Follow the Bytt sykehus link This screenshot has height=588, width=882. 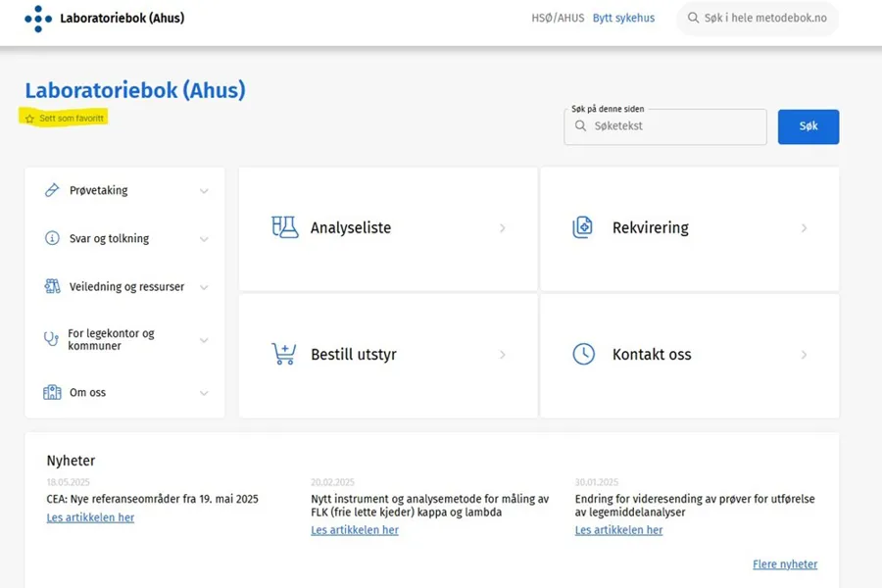click(623, 19)
